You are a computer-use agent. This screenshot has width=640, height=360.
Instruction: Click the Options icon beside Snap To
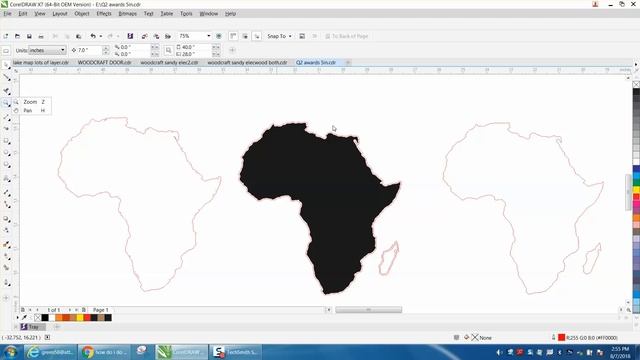[302, 36]
